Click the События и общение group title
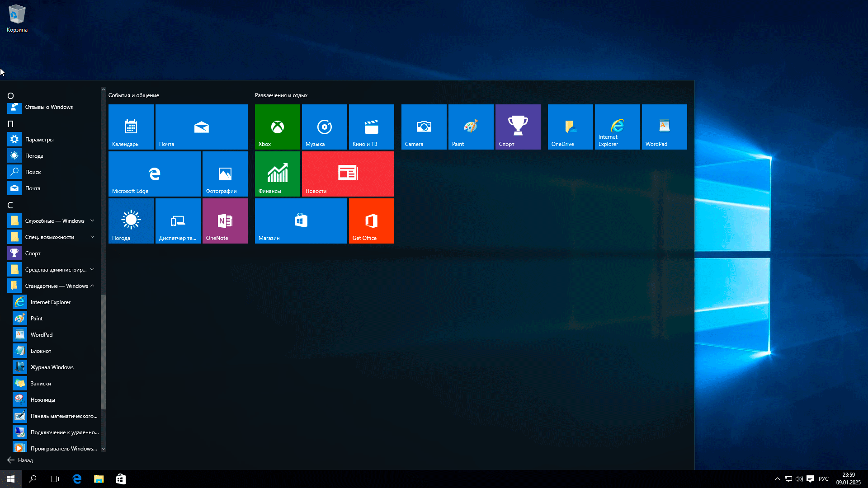The image size is (868, 488). tap(133, 95)
